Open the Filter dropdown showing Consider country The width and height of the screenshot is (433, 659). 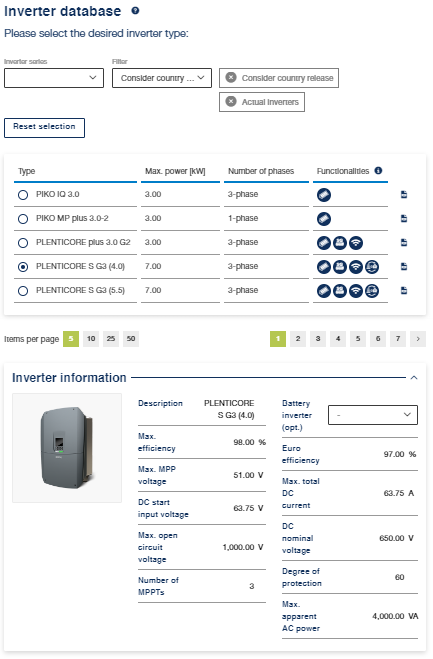tap(162, 78)
